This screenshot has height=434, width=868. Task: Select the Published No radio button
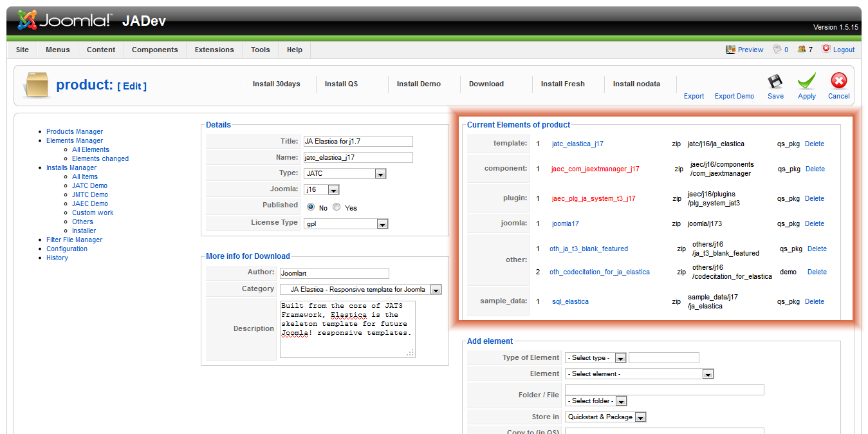[x=311, y=207]
